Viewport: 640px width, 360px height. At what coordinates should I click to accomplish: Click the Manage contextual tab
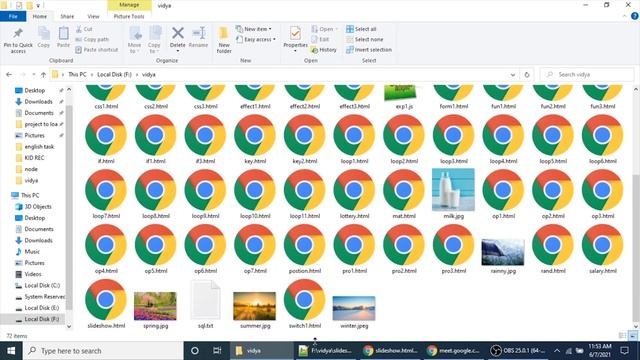tap(129, 5)
